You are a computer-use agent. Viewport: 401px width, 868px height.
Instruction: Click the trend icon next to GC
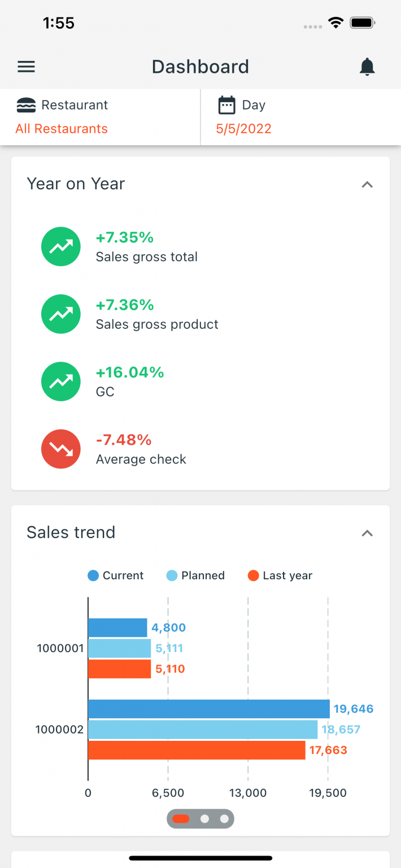(x=60, y=381)
